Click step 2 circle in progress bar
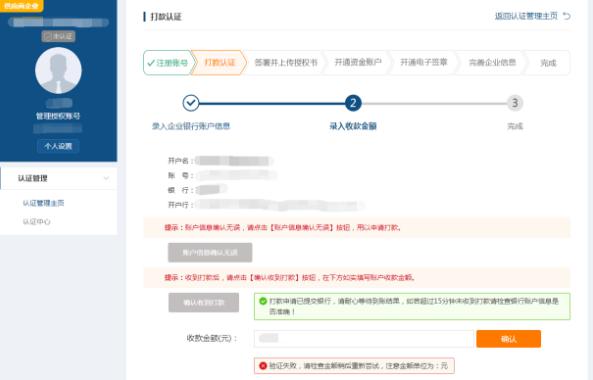Image resolution: width=593 pixels, height=380 pixels. tap(353, 103)
